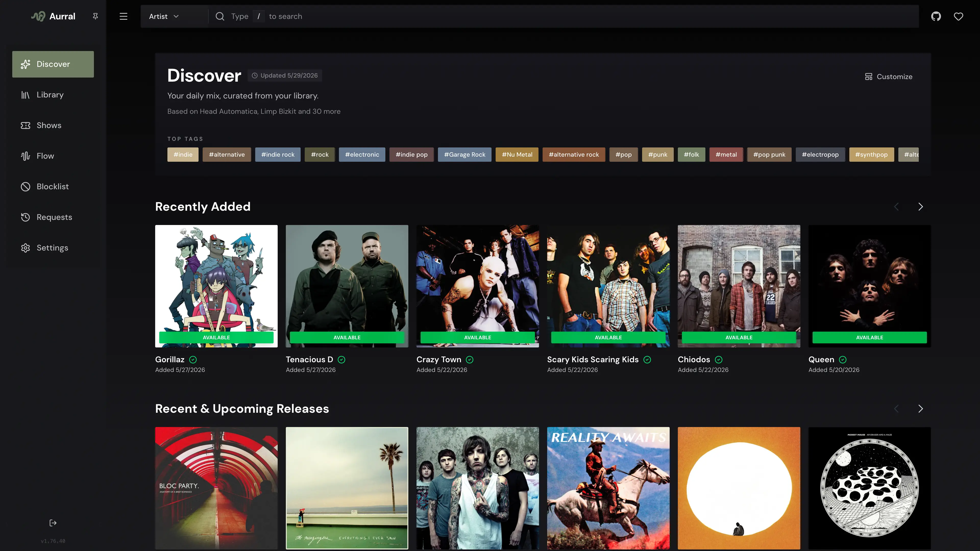
Task: Select the #alternative tag
Action: pyautogui.click(x=227, y=154)
